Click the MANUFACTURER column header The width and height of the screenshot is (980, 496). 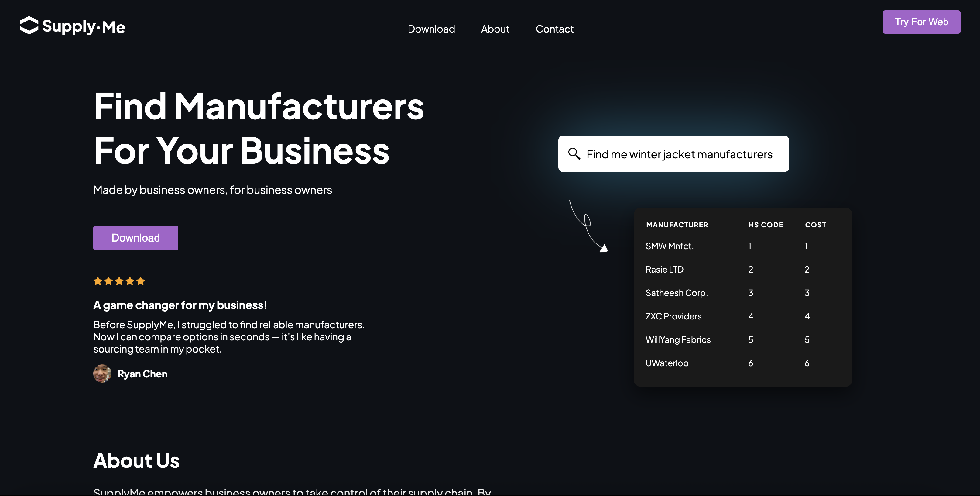coord(677,225)
